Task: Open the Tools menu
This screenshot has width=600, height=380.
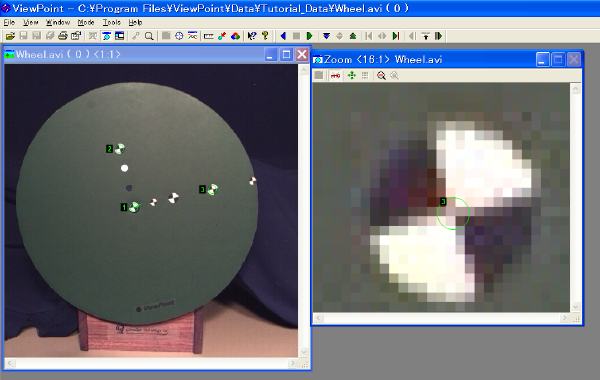Action: coord(111,22)
